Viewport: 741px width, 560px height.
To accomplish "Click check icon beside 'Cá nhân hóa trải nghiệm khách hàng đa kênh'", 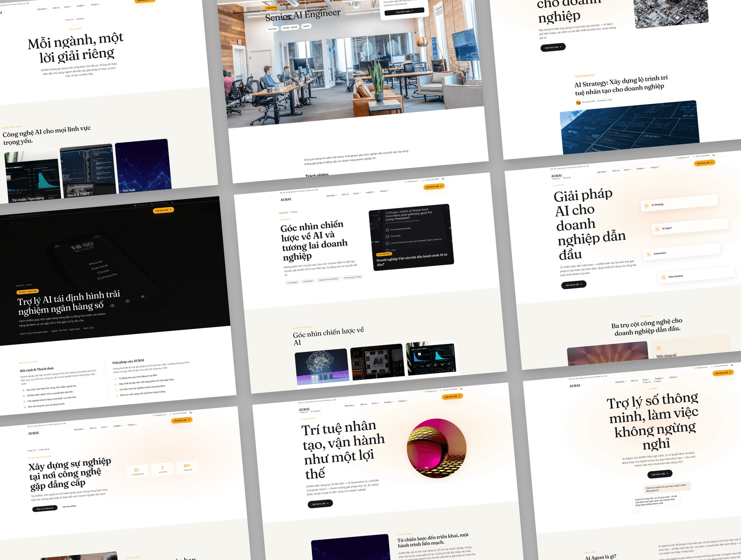I will click(117, 390).
